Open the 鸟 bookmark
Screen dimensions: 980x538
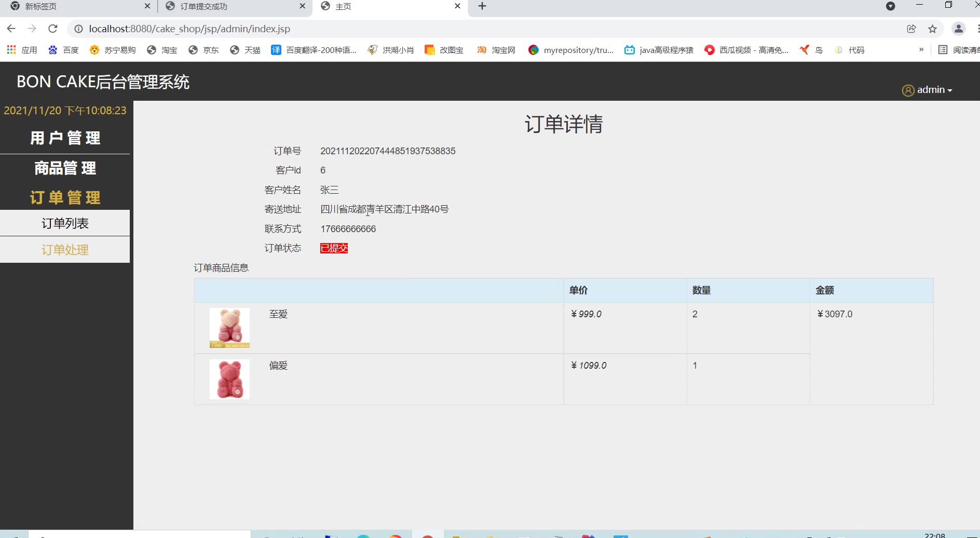click(811, 50)
